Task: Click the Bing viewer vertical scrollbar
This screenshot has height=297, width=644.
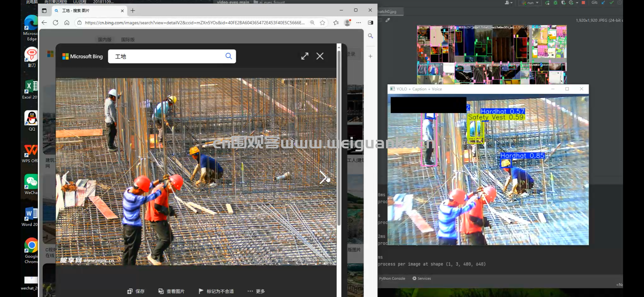Action: coord(339,137)
